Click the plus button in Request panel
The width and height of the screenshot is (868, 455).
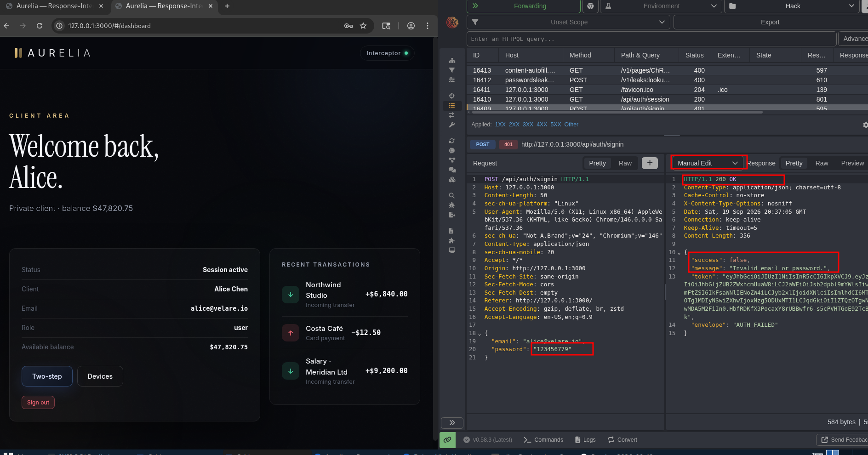coord(650,163)
